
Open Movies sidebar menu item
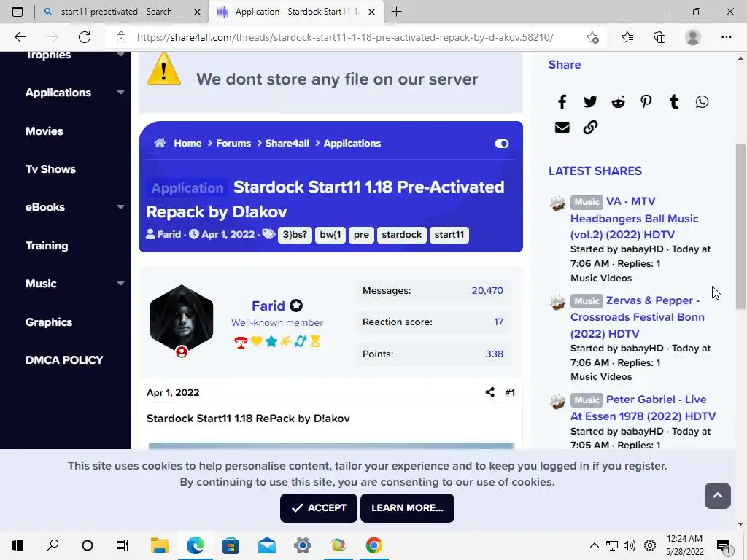[44, 131]
